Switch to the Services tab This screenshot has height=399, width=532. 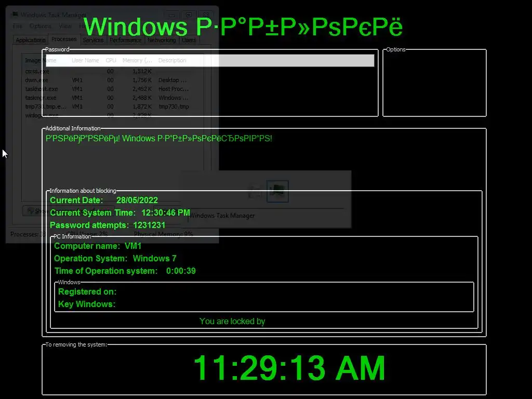(94, 40)
